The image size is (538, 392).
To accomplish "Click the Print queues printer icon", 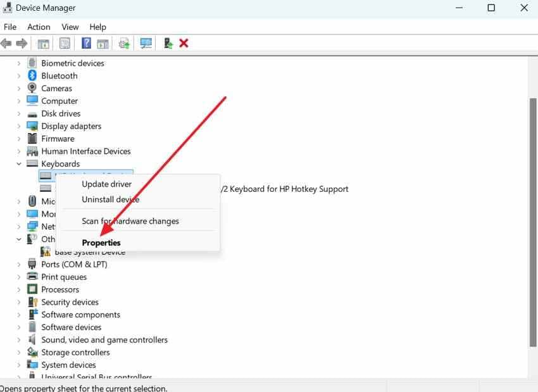I will [x=32, y=276].
